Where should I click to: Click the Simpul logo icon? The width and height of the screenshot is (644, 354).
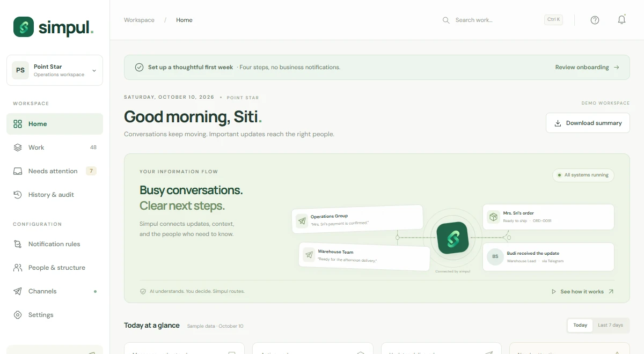(24, 27)
